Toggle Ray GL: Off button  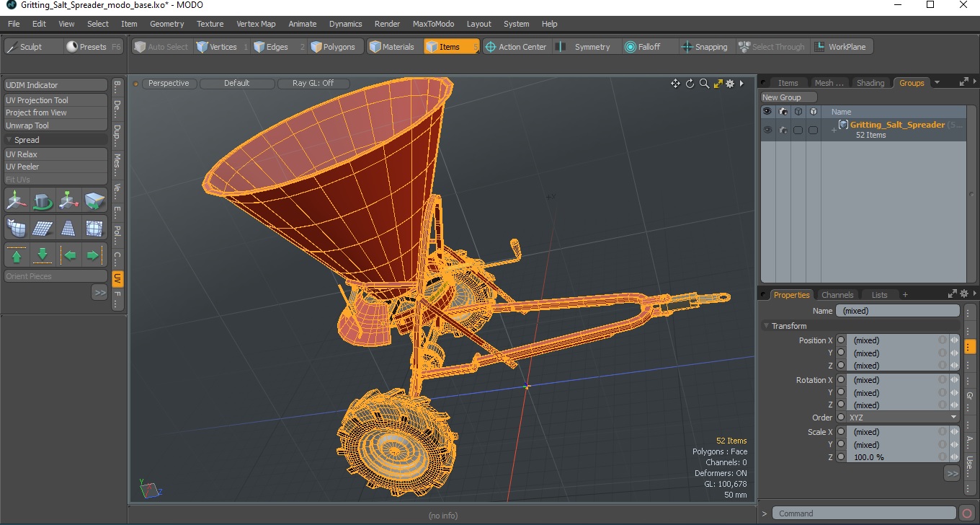point(313,84)
